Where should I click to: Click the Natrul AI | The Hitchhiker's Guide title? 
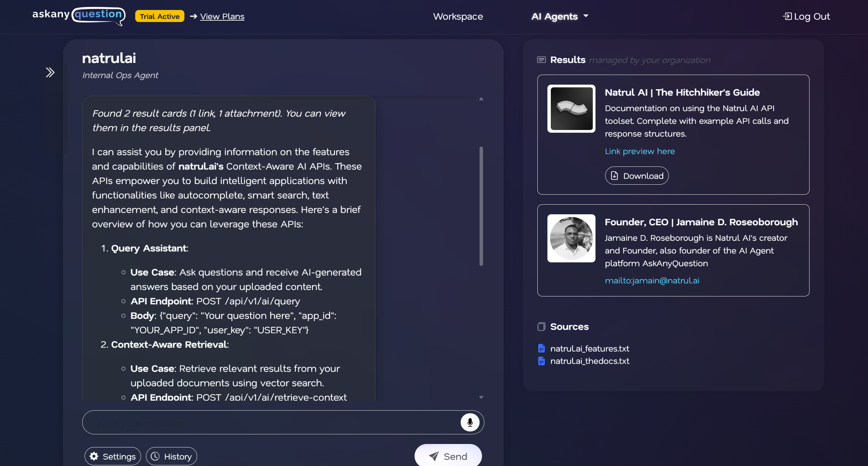click(x=682, y=92)
